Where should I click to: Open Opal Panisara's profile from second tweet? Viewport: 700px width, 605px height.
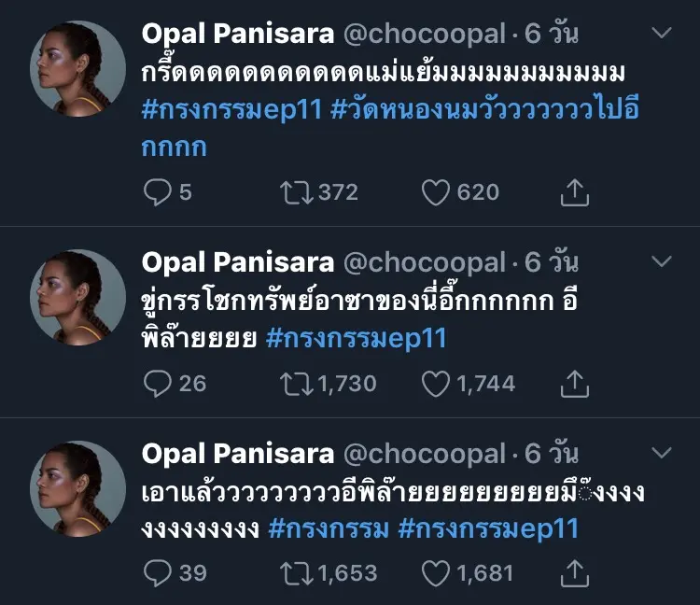pos(237,262)
